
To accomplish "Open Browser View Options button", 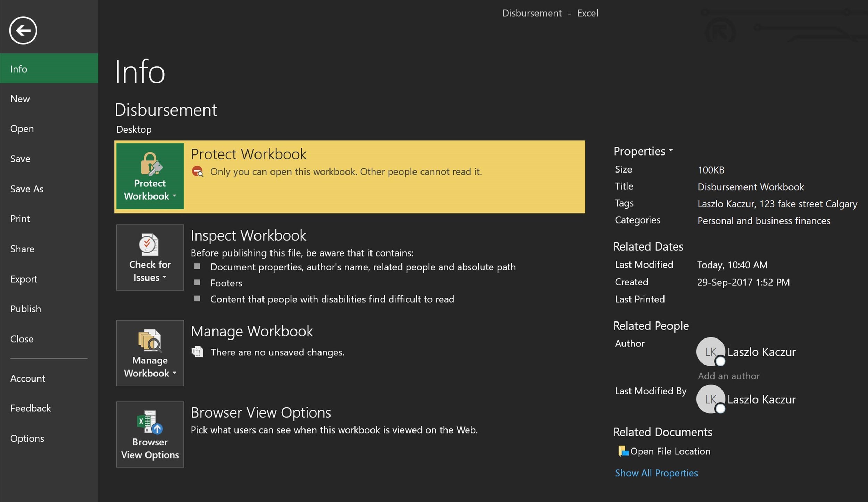I will 150,434.
